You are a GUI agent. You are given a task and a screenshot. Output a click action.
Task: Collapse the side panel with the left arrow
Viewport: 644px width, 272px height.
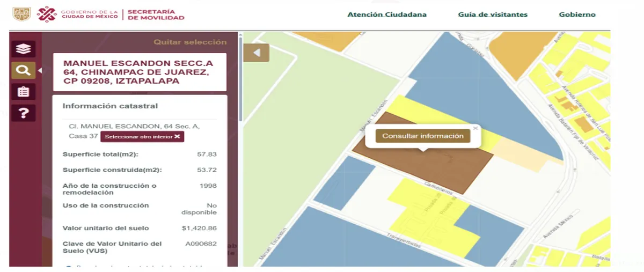256,53
